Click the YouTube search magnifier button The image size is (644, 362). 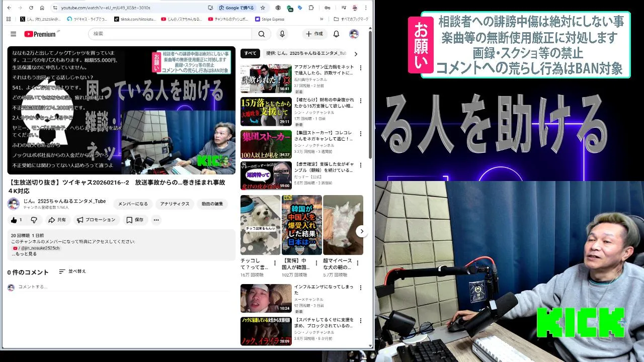tap(261, 34)
